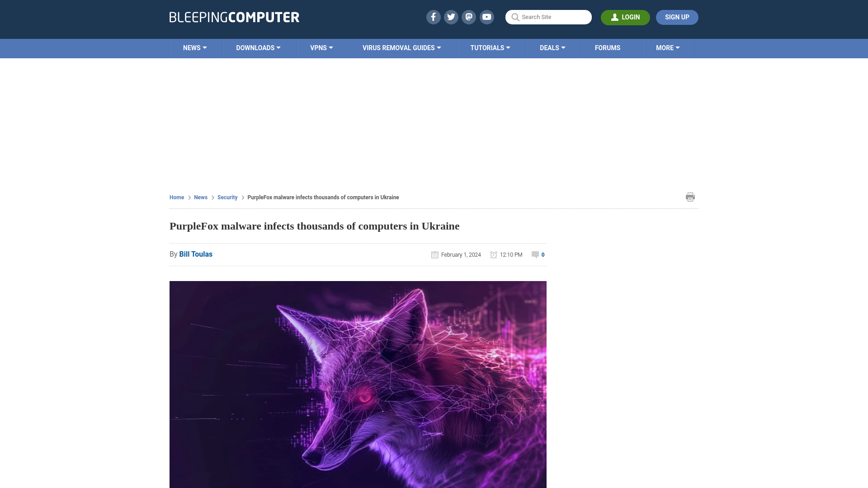Expand the MORE menu options

(x=668, y=47)
